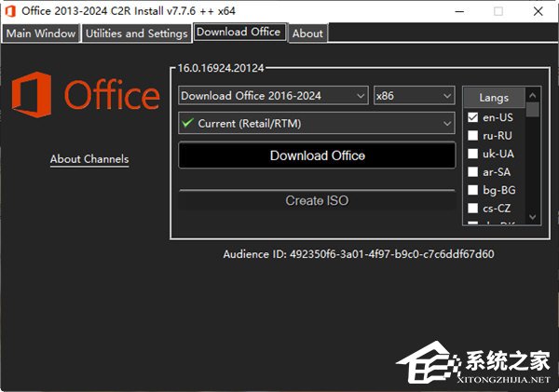Click the Download Office button
Screen dimensions: 559x392
pyautogui.click(x=317, y=155)
